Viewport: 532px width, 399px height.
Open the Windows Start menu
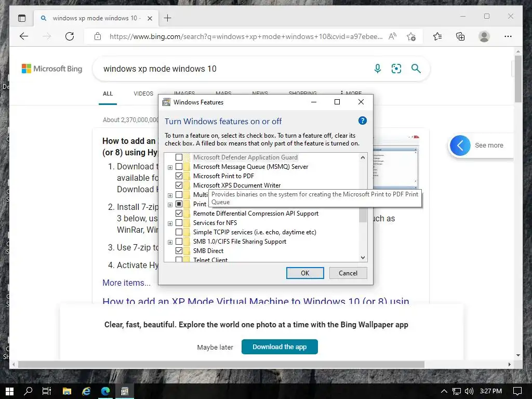coord(9,391)
